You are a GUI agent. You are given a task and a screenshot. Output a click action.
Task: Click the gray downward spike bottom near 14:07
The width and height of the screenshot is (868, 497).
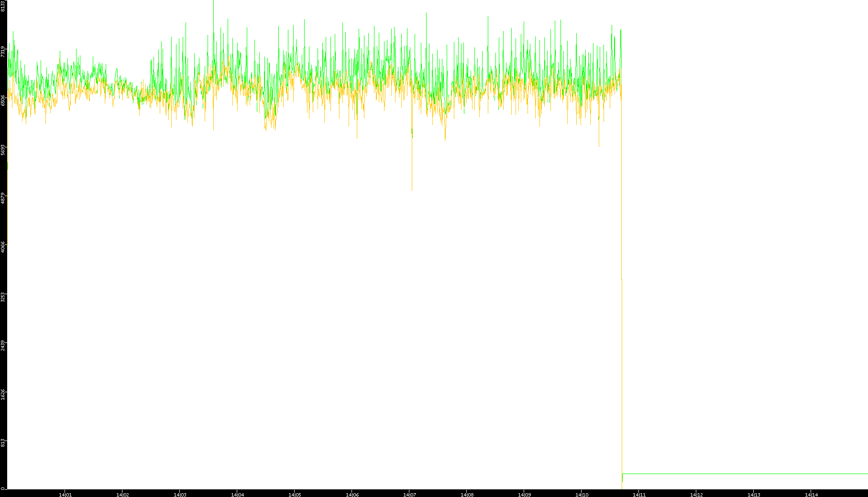point(412,189)
